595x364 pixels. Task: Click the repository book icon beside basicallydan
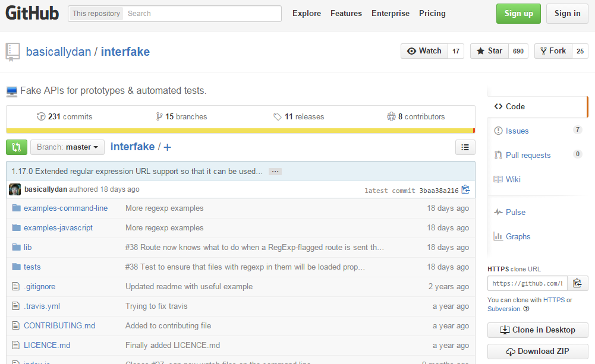(x=12, y=52)
